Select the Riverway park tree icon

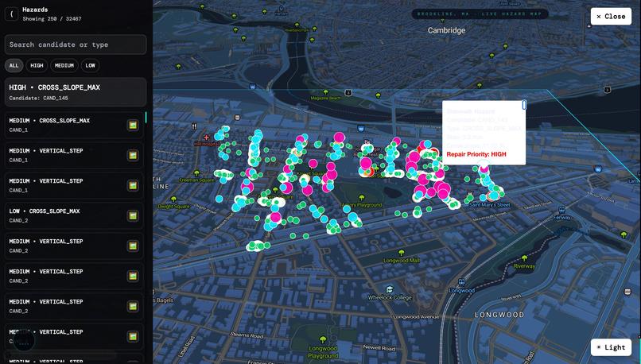[525, 258]
